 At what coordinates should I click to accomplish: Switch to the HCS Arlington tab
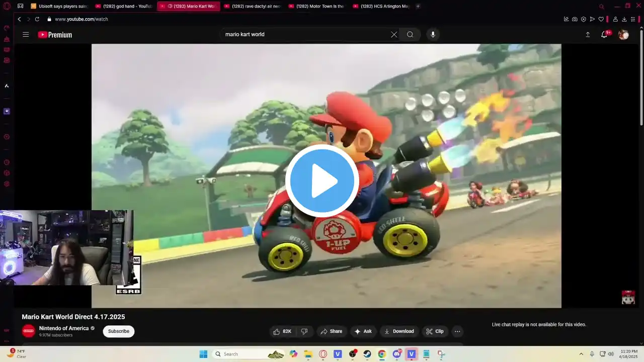[381, 6]
